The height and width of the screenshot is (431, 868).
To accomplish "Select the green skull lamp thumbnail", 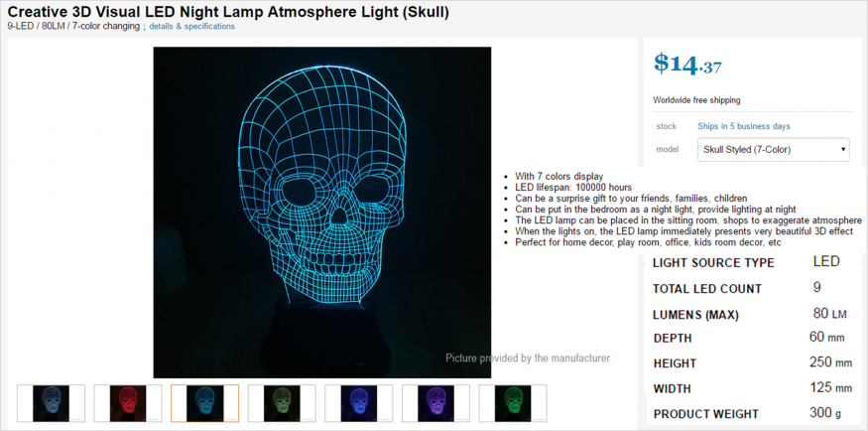I will [x=513, y=403].
